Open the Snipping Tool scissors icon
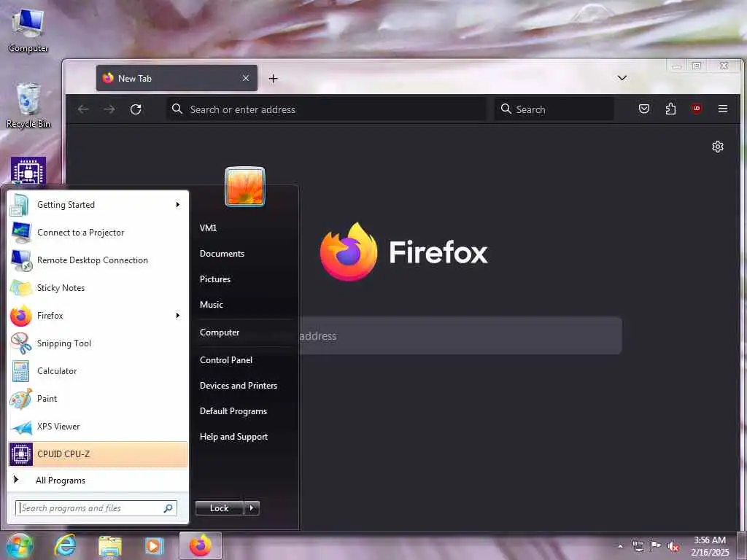The height and width of the screenshot is (560, 747). click(21, 343)
